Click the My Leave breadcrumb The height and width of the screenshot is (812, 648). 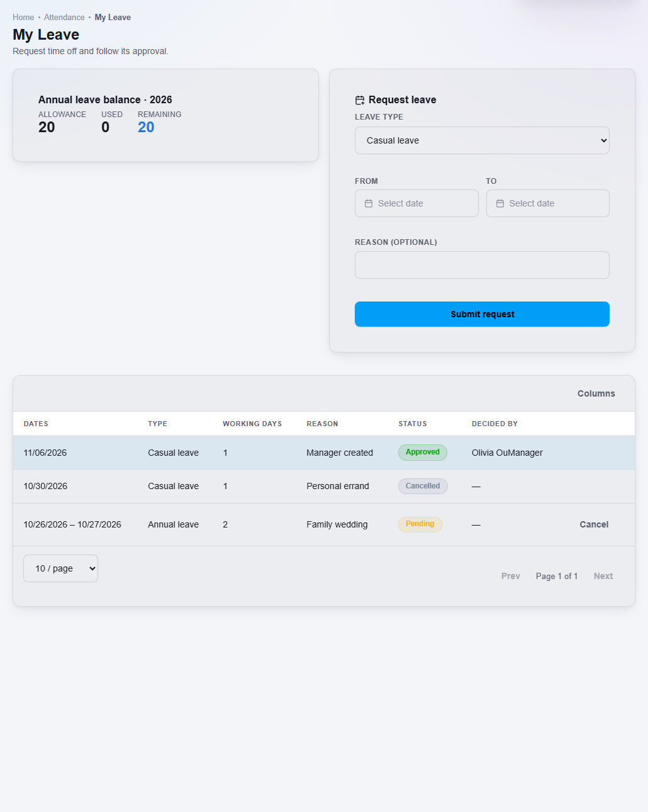113,18
